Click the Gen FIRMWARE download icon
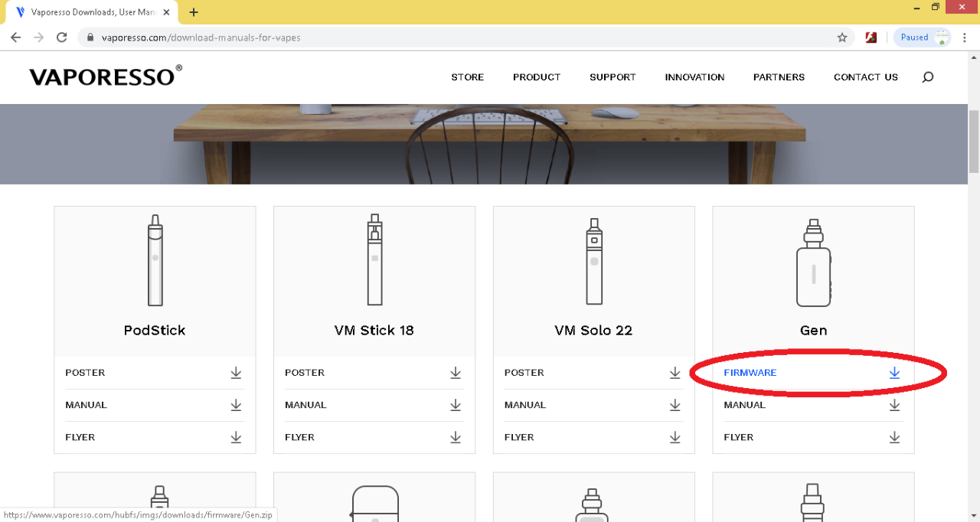Viewport: 980px width, 522px height. 894,373
